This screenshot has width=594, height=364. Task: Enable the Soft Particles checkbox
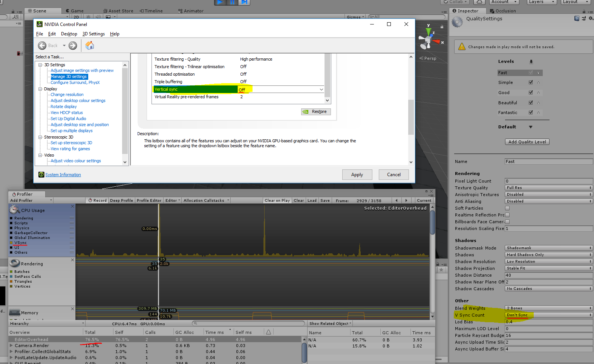point(507,208)
